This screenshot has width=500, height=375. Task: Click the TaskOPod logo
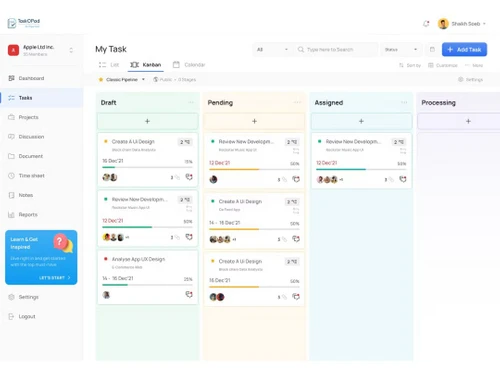(24, 23)
